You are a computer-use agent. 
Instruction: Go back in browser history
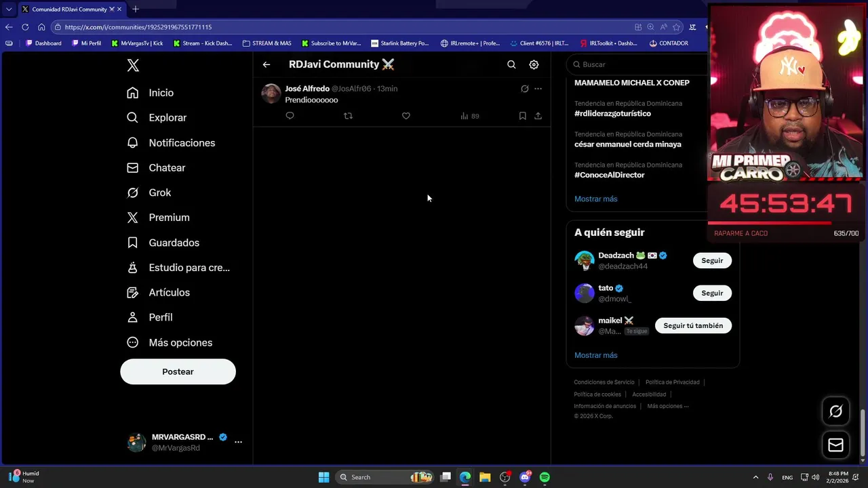pos(9,27)
